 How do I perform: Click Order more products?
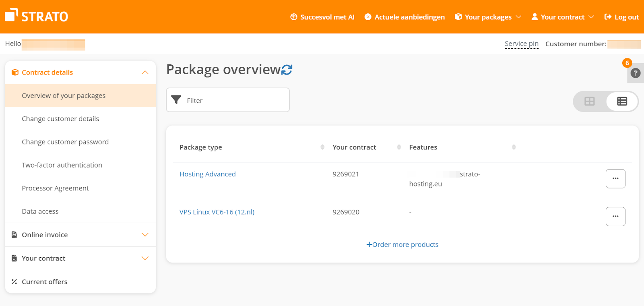coord(402,245)
